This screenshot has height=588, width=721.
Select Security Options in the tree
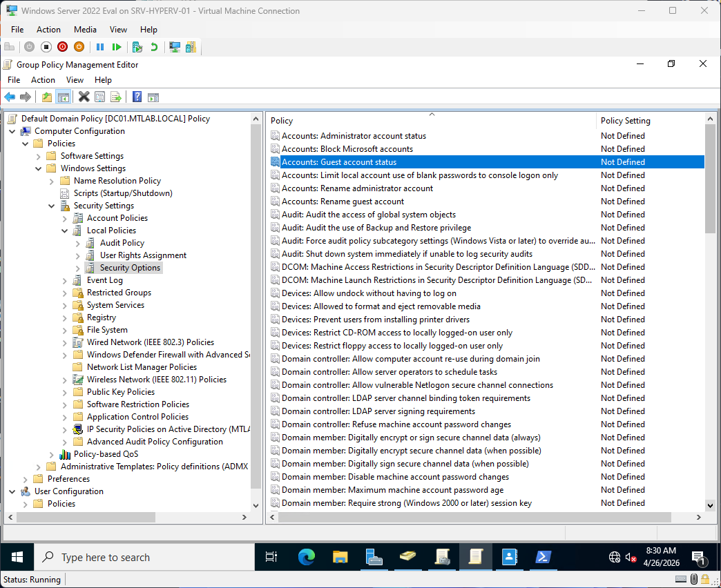(130, 268)
